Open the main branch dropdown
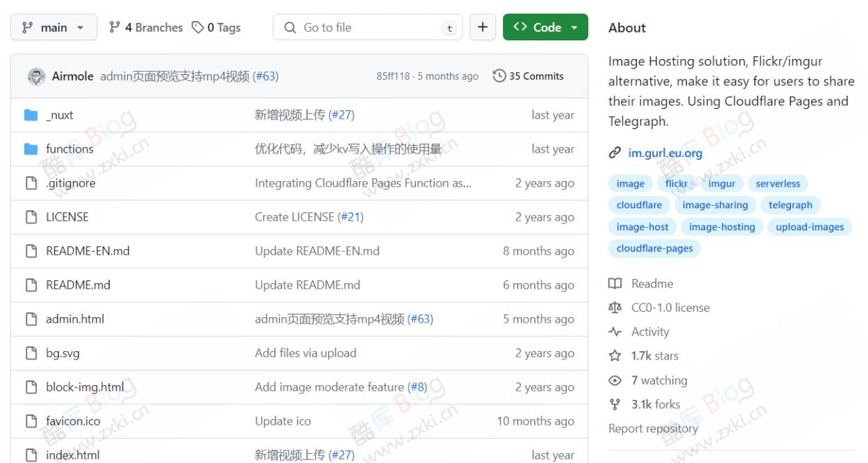This screenshot has width=868, height=463. (x=53, y=27)
